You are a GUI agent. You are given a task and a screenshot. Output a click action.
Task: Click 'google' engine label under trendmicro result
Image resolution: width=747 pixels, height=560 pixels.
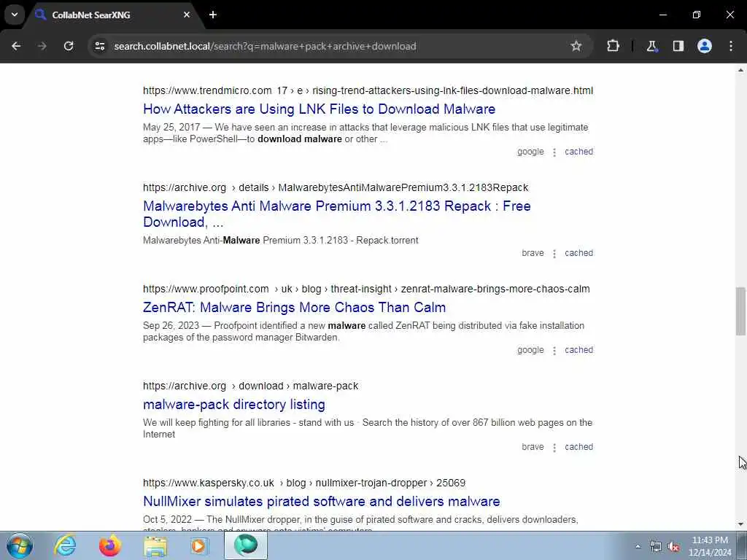tap(530, 152)
